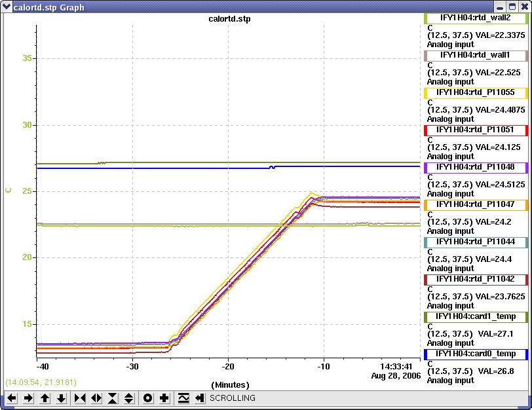The height and width of the screenshot is (410, 532).
Task: Click the VAL=27.1 reading
Action: coord(496,333)
